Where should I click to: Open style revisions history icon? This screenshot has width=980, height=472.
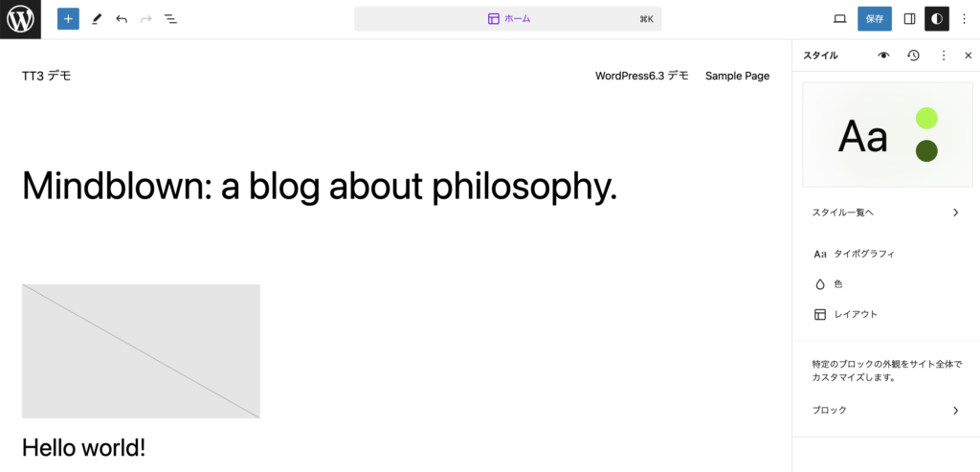coord(914,56)
